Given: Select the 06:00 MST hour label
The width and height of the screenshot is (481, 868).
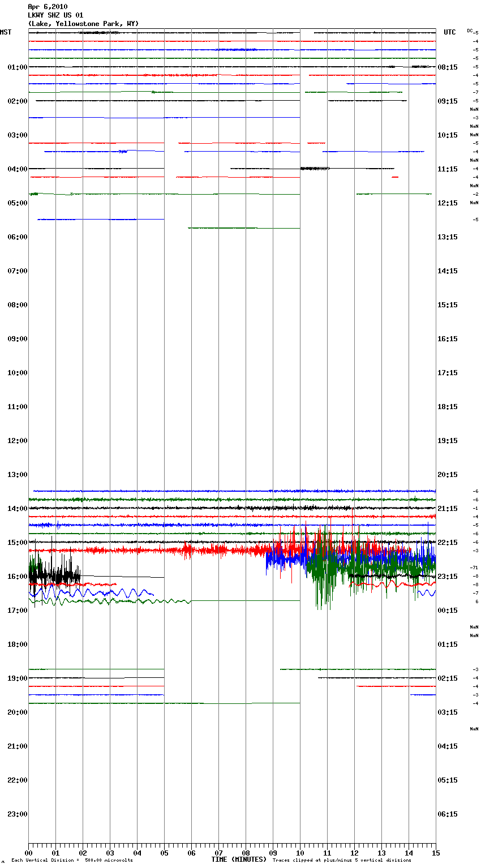Looking at the screenshot, I should tap(18, 237).
